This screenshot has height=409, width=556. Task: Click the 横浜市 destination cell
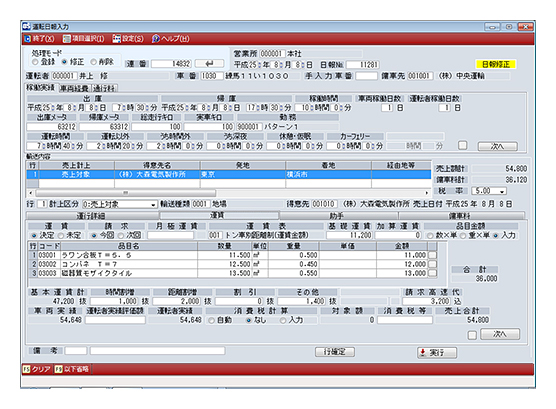click(328, 175)
